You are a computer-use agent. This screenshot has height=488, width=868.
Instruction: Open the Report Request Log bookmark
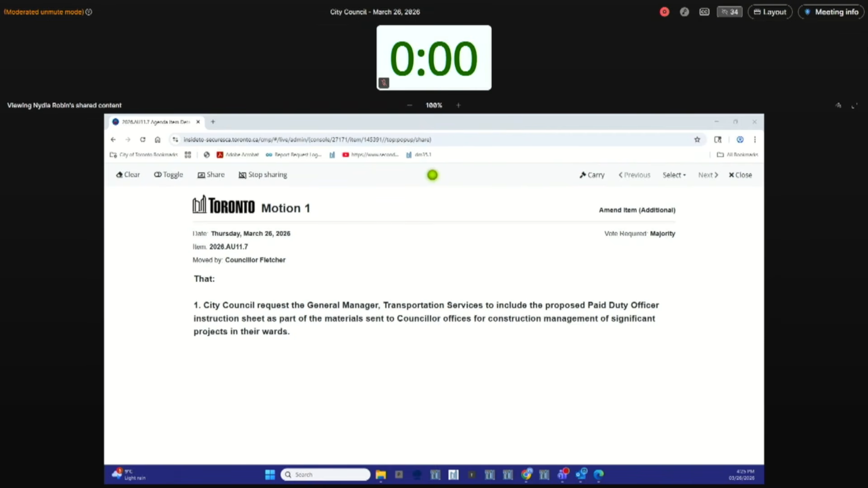pos(294,155)
